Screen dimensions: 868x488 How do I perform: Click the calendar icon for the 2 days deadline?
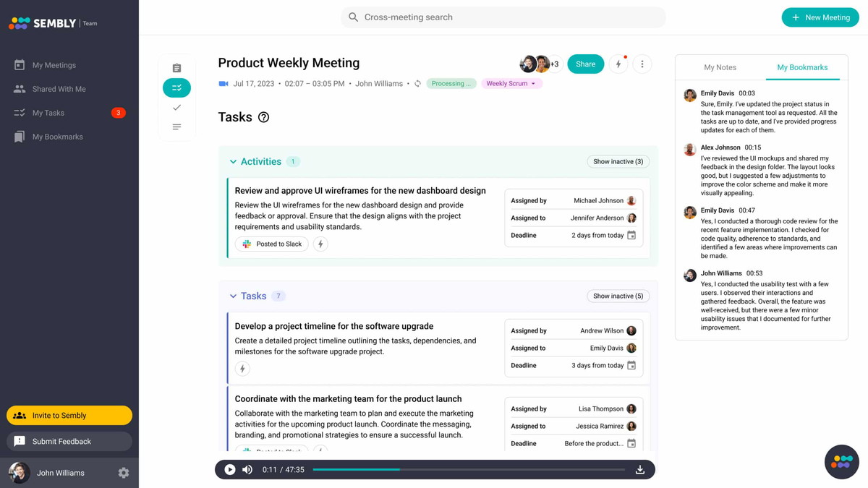pos(631,235)
